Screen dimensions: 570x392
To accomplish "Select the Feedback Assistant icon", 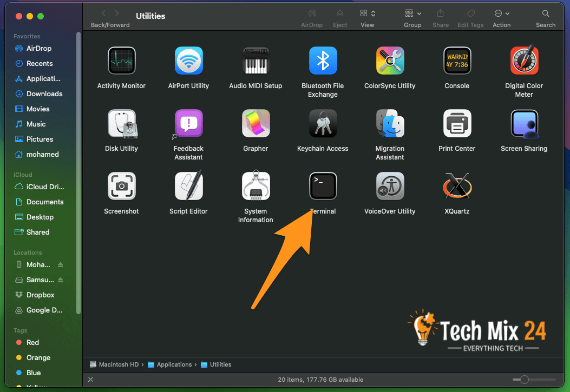I will coord(189,123).
